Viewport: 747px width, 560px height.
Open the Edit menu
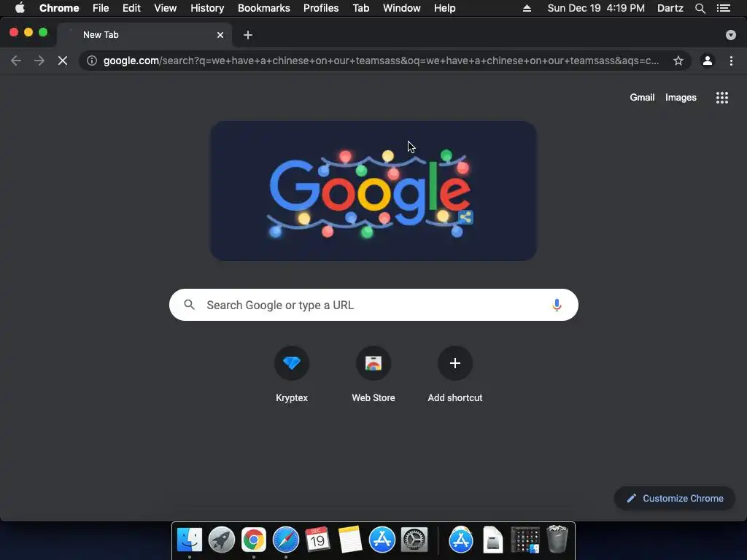131,8
